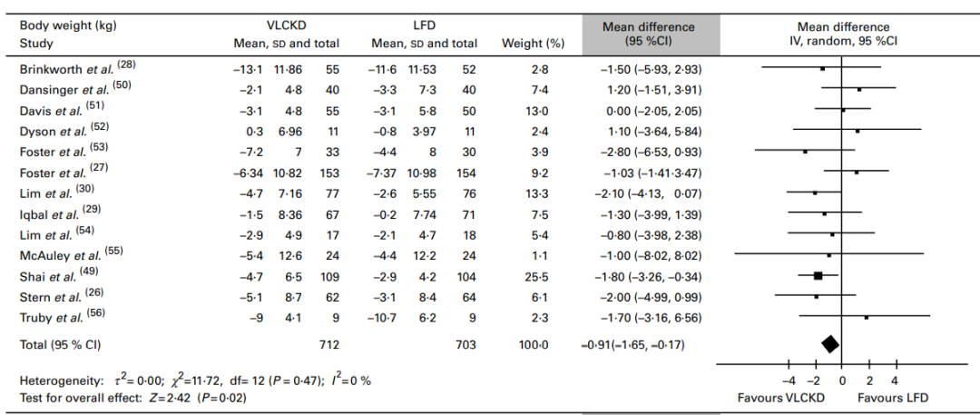Open the Dansinger et al. reference 50

point(120,86)
